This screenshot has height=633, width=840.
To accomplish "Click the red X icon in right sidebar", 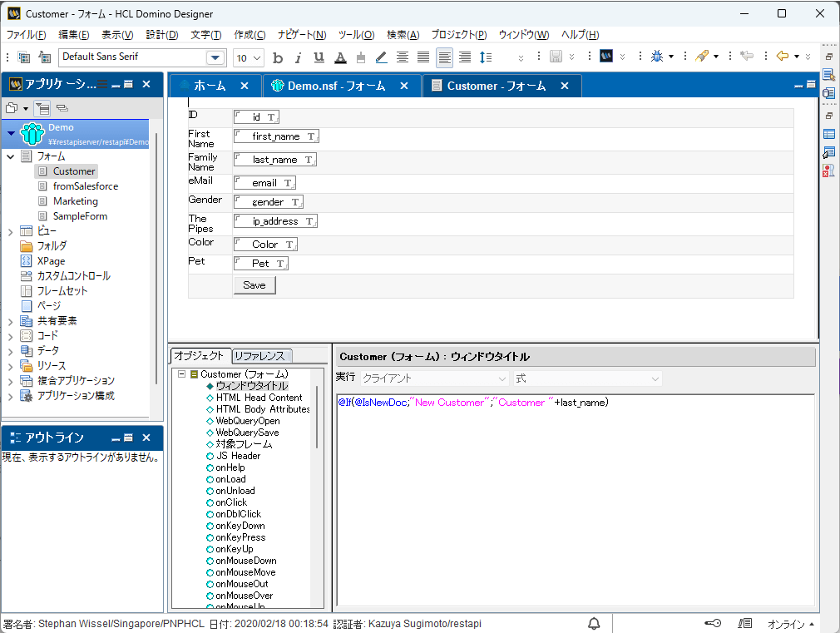I will (x=828, y=171).
